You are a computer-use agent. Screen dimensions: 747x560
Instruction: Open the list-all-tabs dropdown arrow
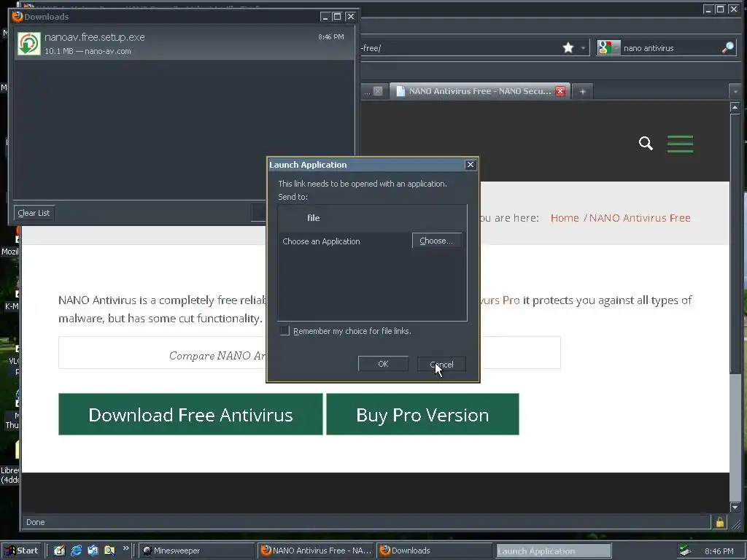pos(735,91)
